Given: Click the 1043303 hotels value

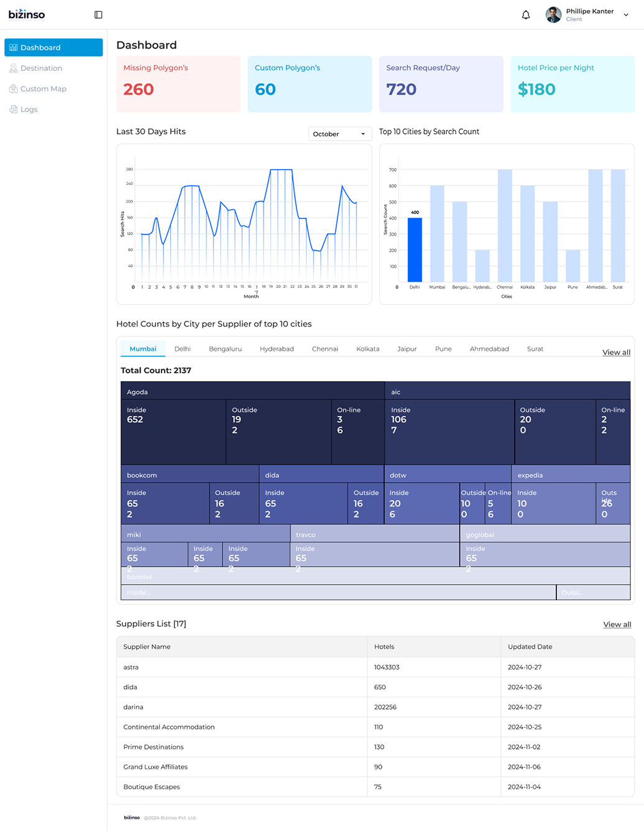Looking at the screenshot, I should click(x=387, y=667).
